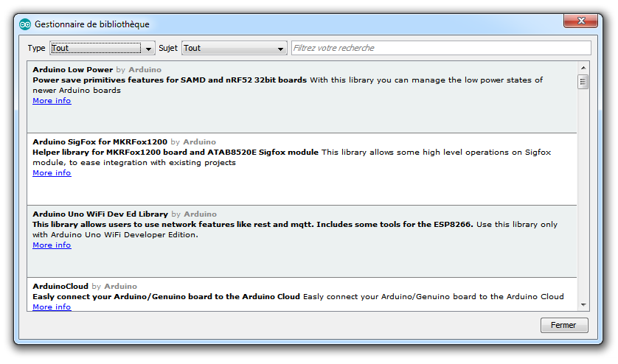The image size is (618, 364).
Task: Select the Arduino Low Power library title
Action: click(x=72, y=70)
